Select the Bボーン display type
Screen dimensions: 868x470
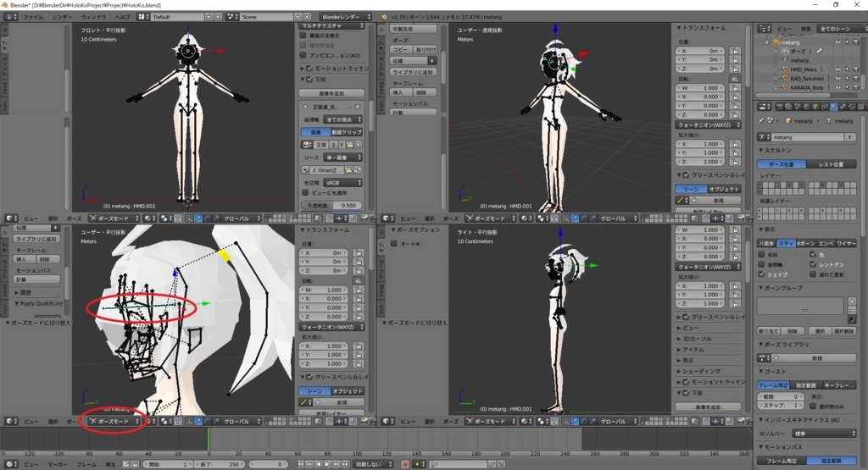point(805,243)
